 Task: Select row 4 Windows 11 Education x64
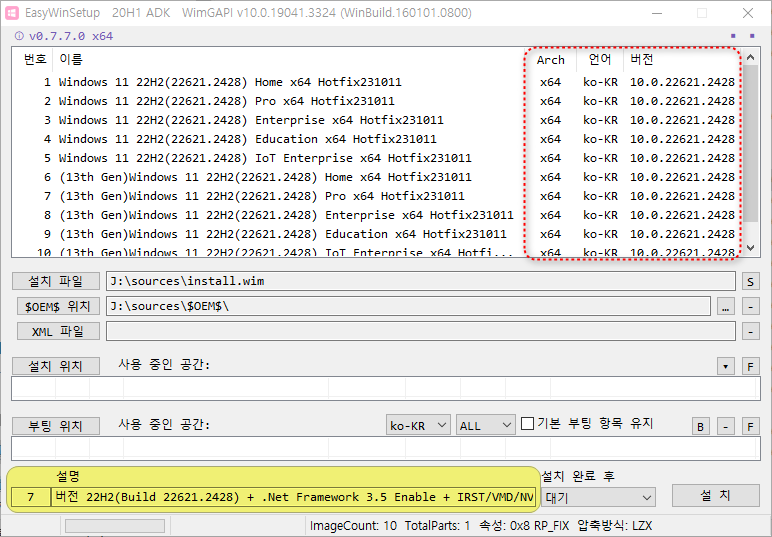click(377, 139)
